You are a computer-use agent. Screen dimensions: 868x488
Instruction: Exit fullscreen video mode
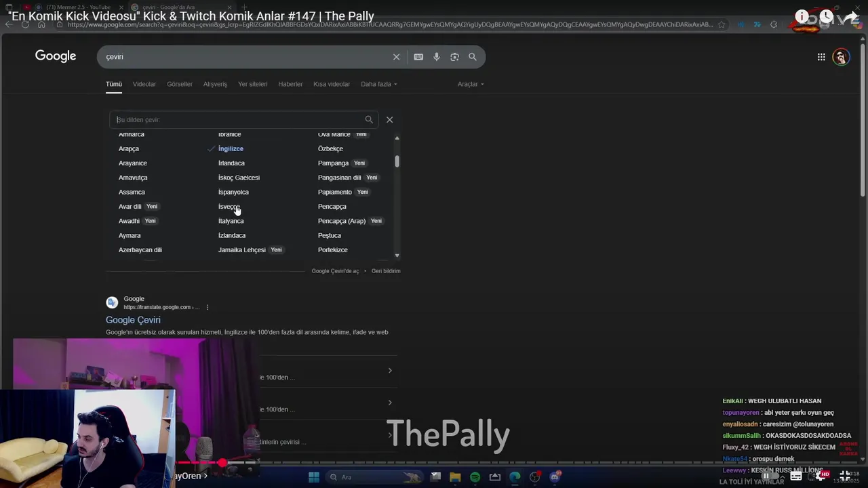click(x=845, y=476)
